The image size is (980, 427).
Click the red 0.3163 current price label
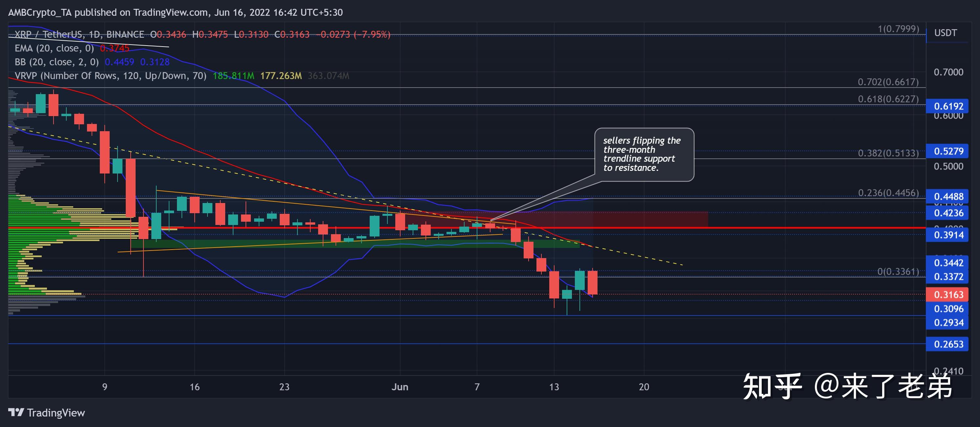pos(947,295)
